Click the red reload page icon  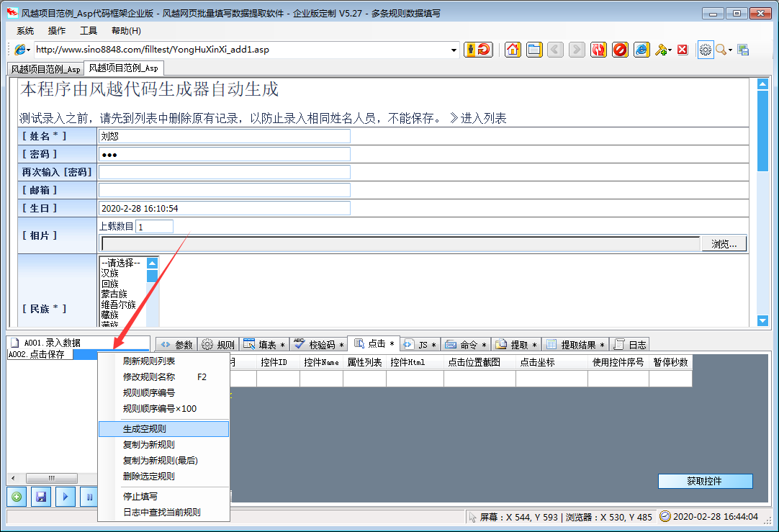(x=598, y=50)
